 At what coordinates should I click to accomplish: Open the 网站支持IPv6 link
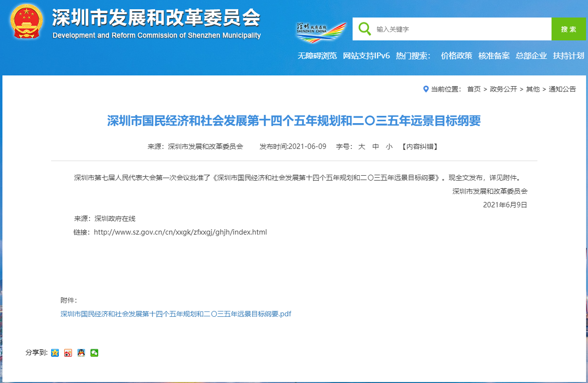point(366,55)
